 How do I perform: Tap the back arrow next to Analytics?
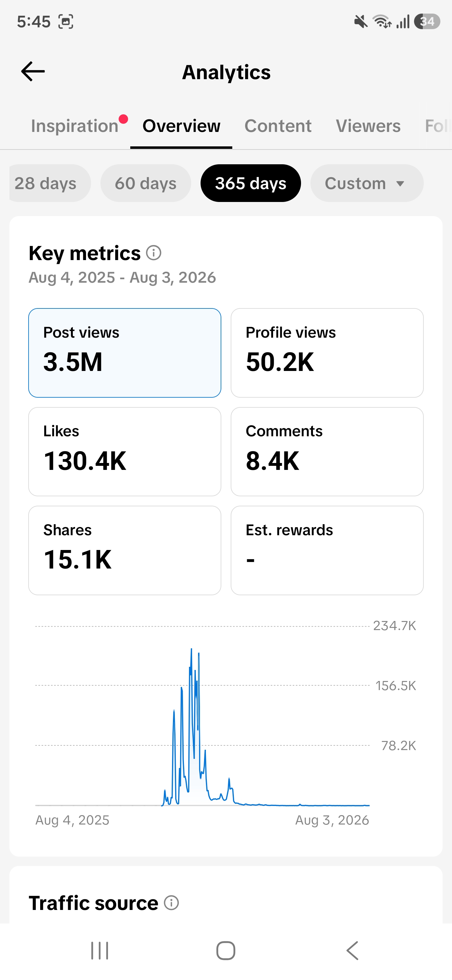click(x=33, y=72)
